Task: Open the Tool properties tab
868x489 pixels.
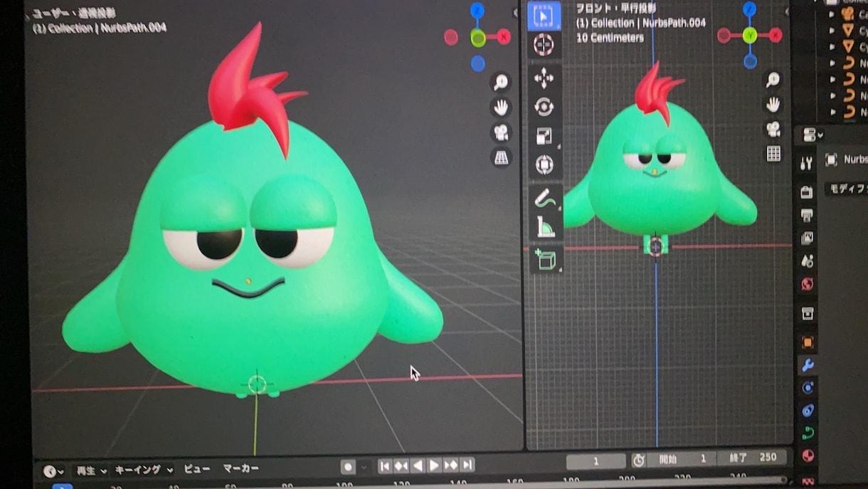Action: tap(806, 163)
